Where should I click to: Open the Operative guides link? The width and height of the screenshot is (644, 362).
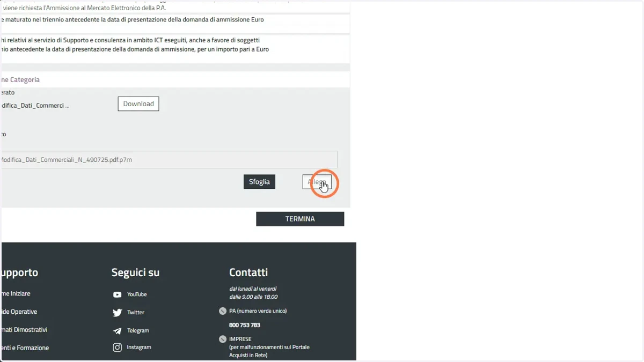(19, 312)
